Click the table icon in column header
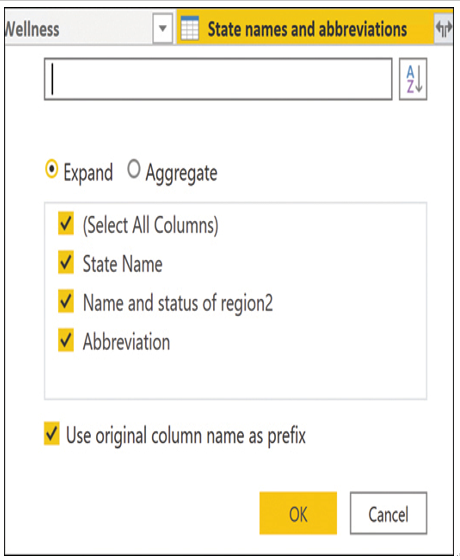The height and width of the screenshot is (560, 460). pos(190,28)
